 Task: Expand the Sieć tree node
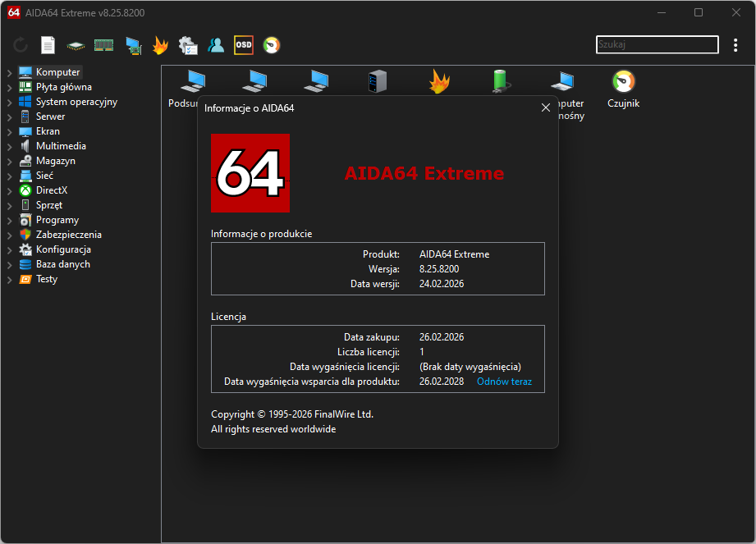tap(10, 176)
